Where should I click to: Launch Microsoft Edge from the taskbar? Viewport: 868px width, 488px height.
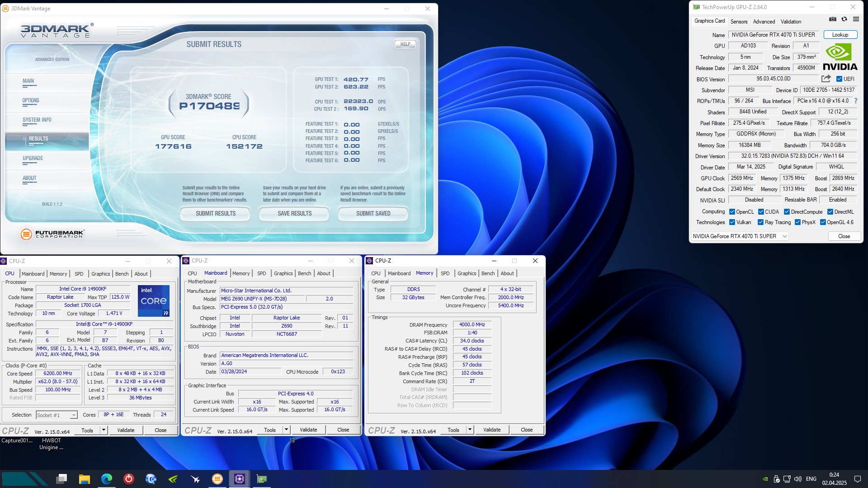coord(107,479)
